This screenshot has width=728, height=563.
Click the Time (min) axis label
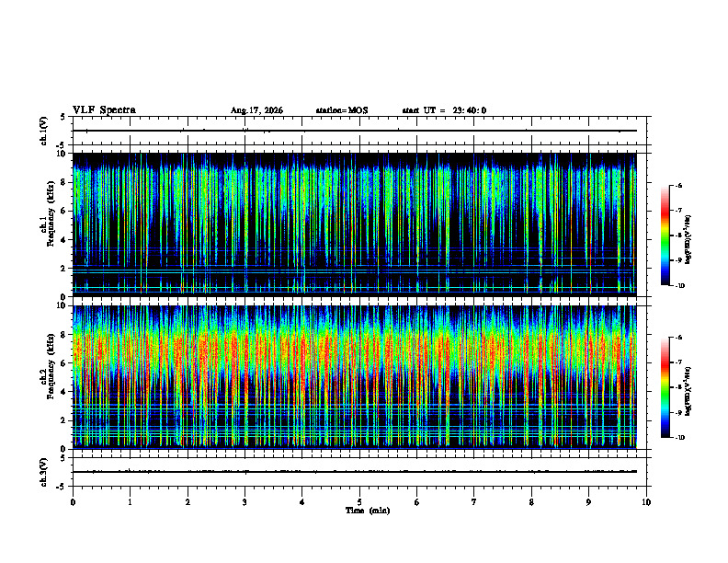tap(368, 511)
